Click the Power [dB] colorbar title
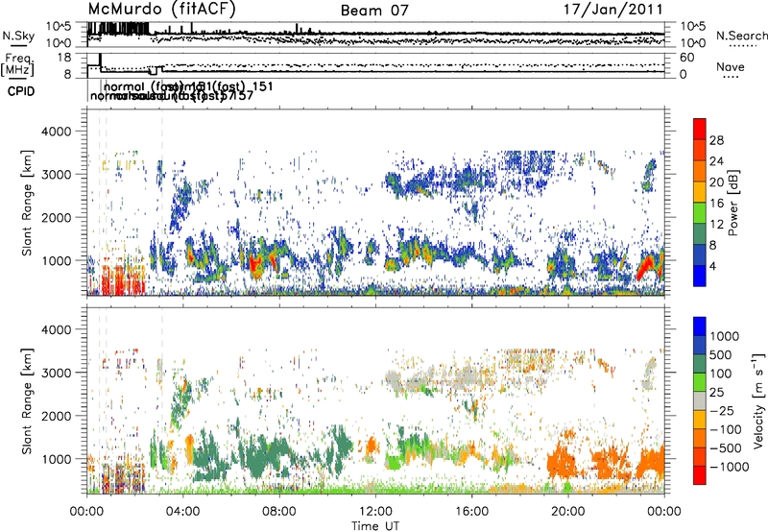Screen dimensions: 768x532 point(732,203)
